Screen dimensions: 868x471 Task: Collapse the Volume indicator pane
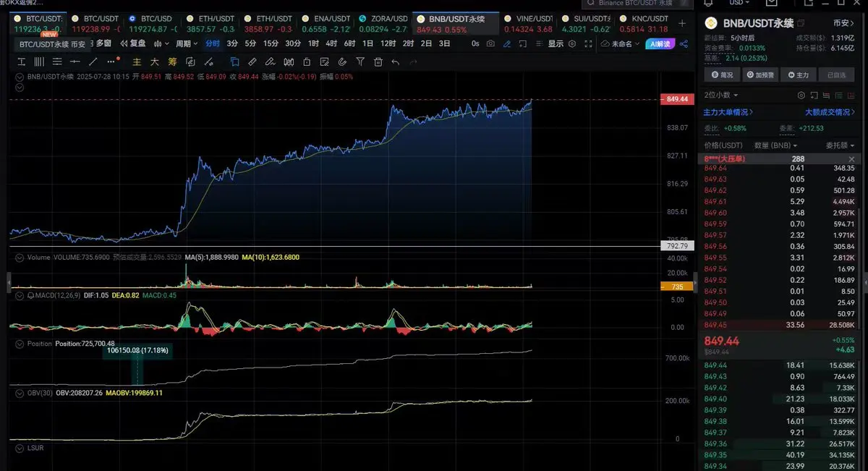click(x=20, y=256)
